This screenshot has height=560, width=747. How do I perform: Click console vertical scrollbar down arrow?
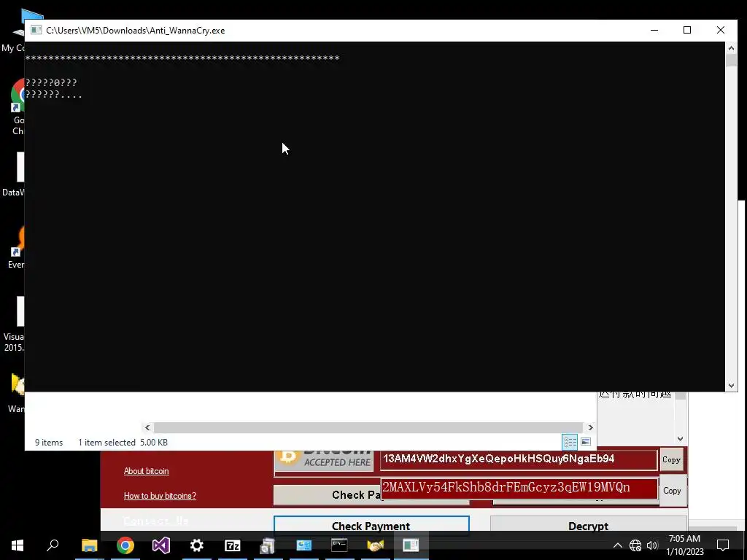point(731,386)
